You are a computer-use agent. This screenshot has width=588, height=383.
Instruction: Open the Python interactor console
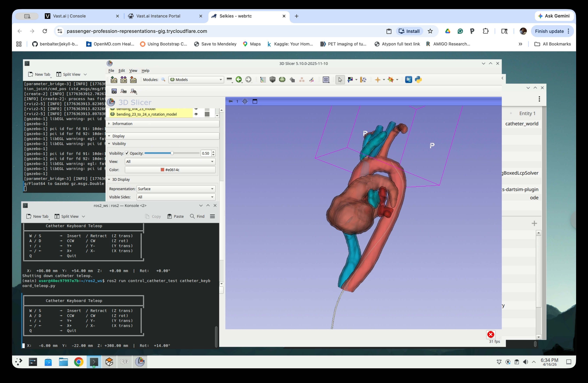click(418, 80)
